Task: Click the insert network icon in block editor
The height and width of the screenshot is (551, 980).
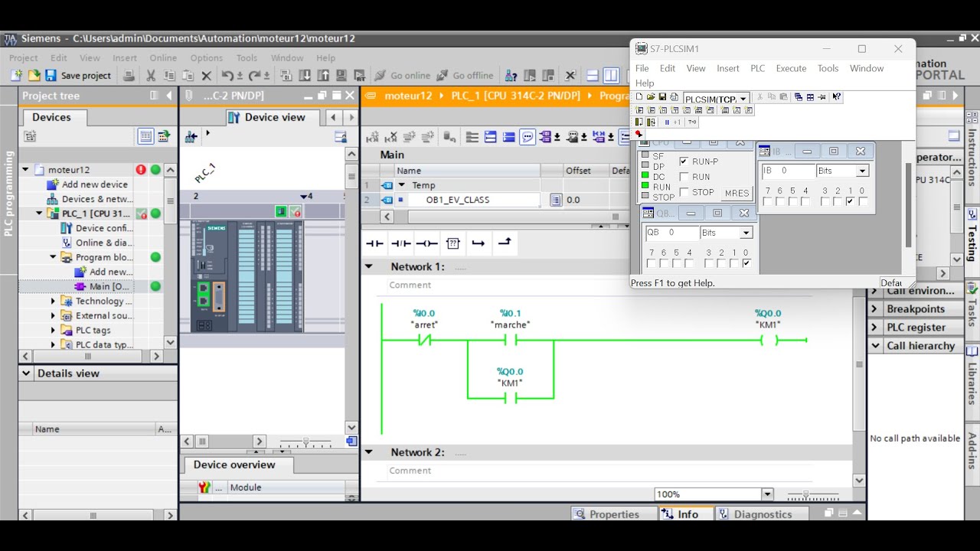Action: [x=372, y=137]
